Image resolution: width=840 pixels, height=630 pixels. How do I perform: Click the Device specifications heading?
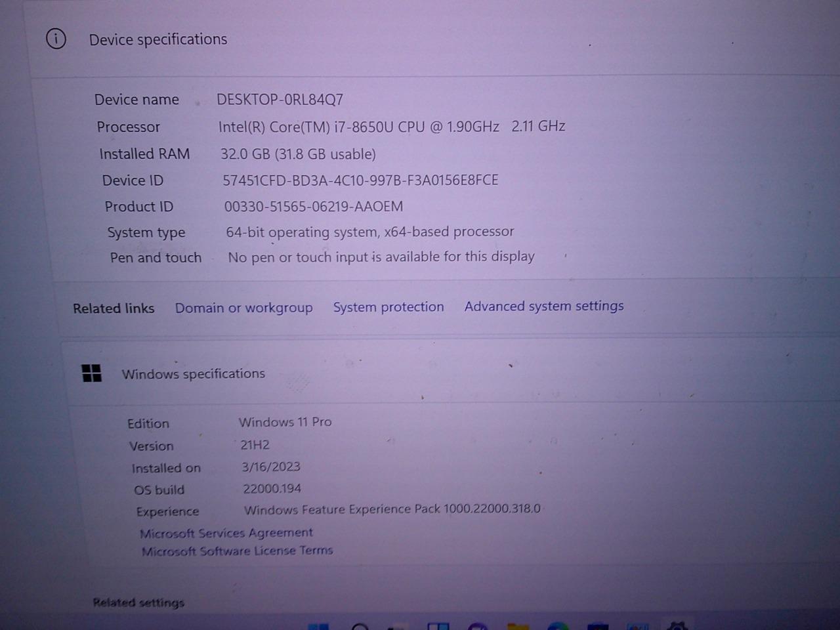pos(158,39)
